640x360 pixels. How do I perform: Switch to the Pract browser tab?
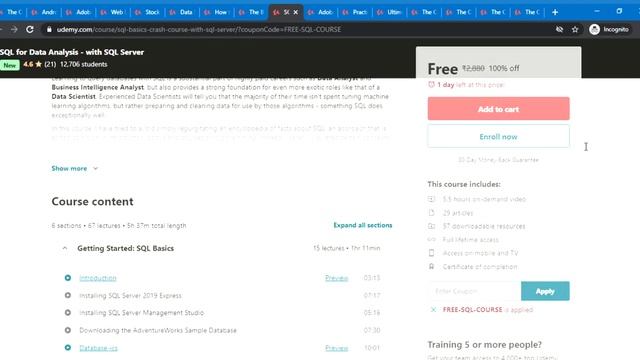[x=356, y=12]
